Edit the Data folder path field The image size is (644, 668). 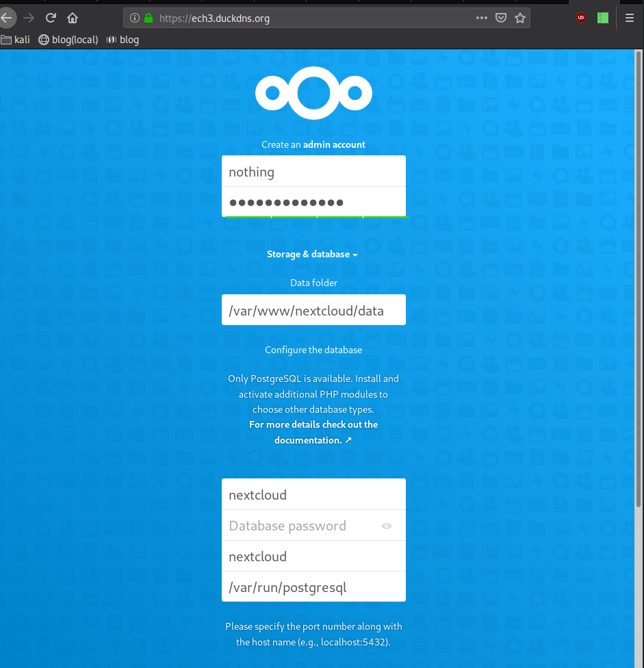click(313, 310)
